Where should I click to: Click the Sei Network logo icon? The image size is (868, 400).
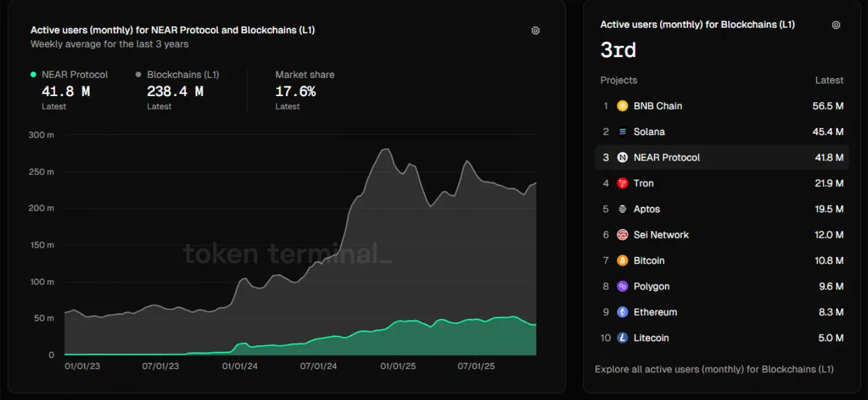[x=622, y=235]
